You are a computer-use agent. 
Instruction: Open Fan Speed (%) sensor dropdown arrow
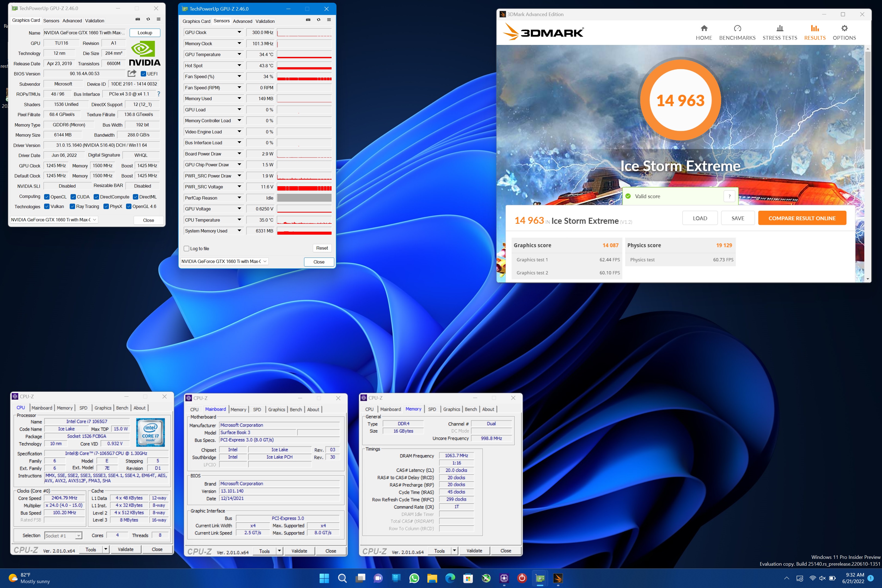(239, 76)
